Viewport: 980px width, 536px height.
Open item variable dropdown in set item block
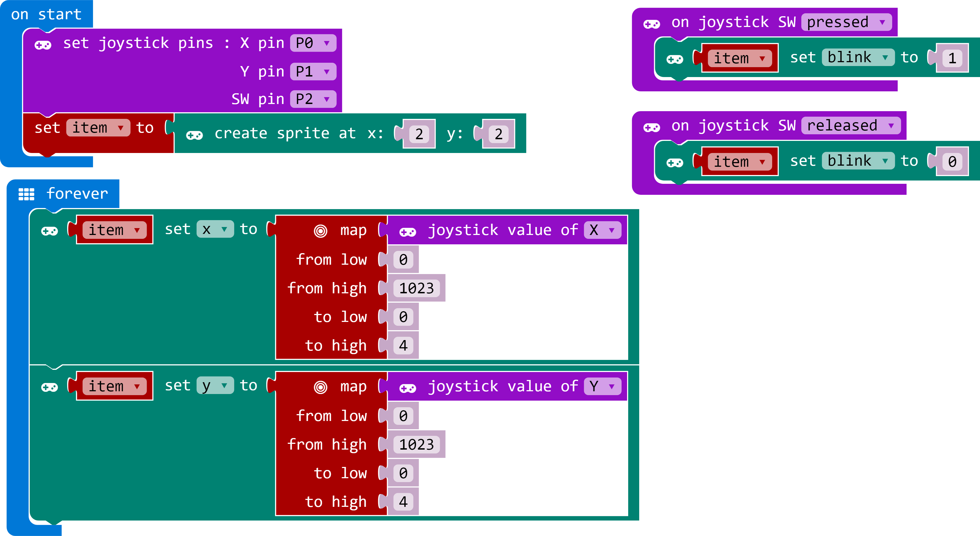click(x=98, y=128)
